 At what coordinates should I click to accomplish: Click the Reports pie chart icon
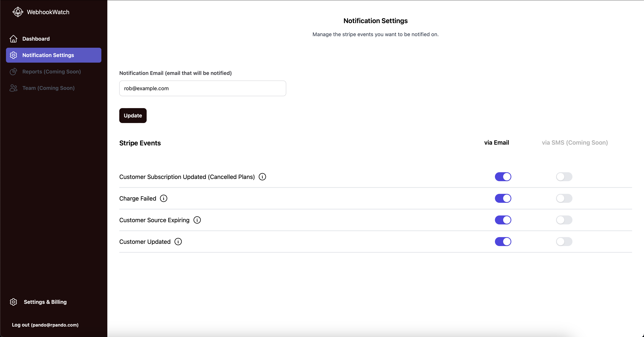click(13, 72)
